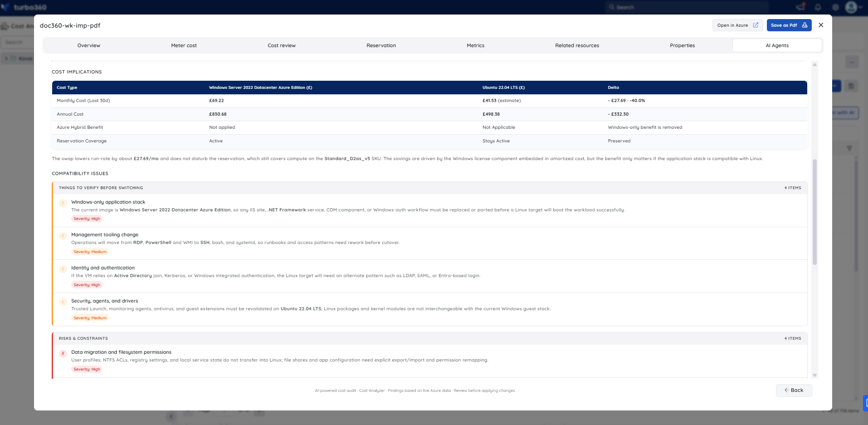This screenshot has height=425, width=868.
Task: Click the Severity: Medium badge under Management tooling change
Action: click(x=90, y=252)
